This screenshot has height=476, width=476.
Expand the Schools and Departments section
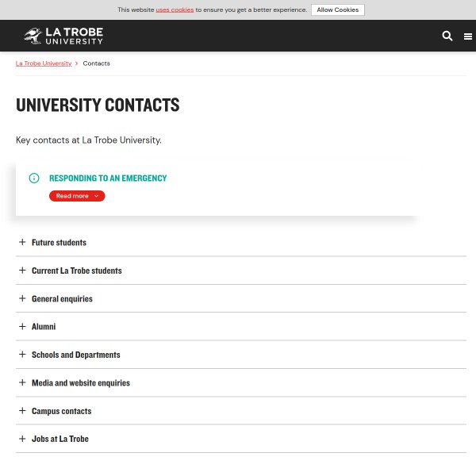76,355
